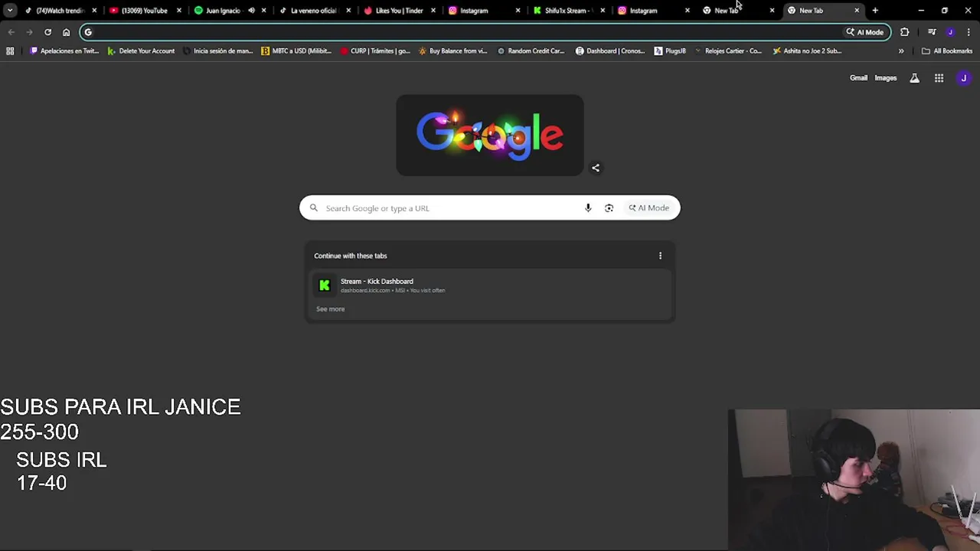The height and width of the screenshot is (551, 980).
Task: Click the Google holiday lights doodle
Action: [x=490, y=135]
